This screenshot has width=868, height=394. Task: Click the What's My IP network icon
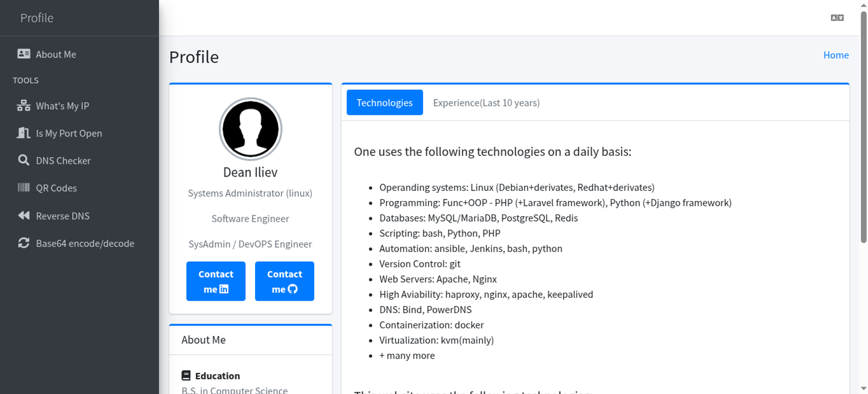23,106
